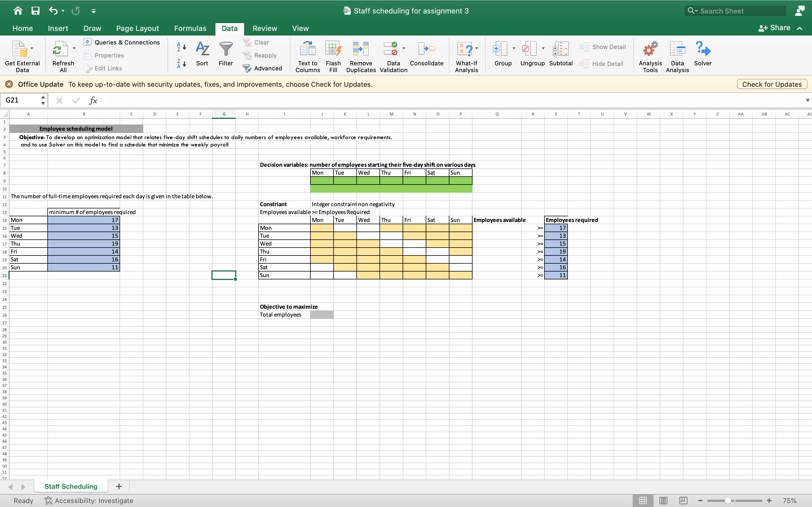Expand the Refresh All dropdown
The width and height of the screenshot is (812, 507).
(74, 48)
